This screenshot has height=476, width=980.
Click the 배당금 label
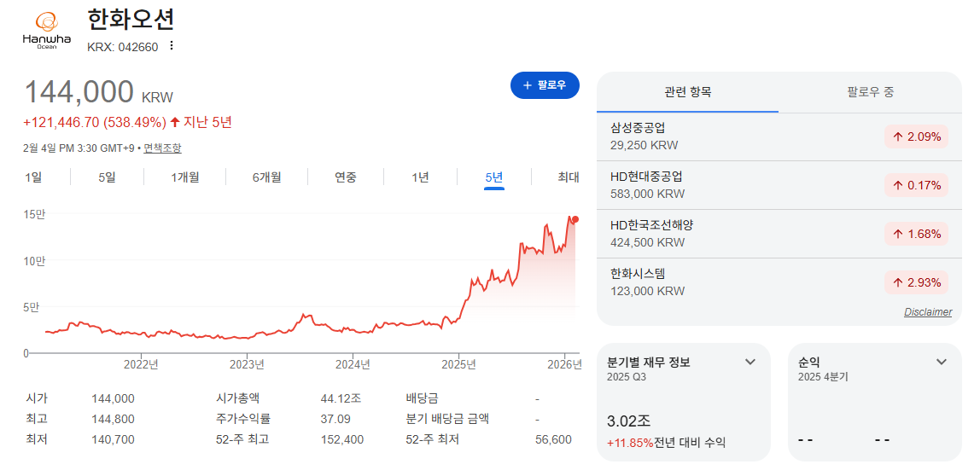point(421,398)
